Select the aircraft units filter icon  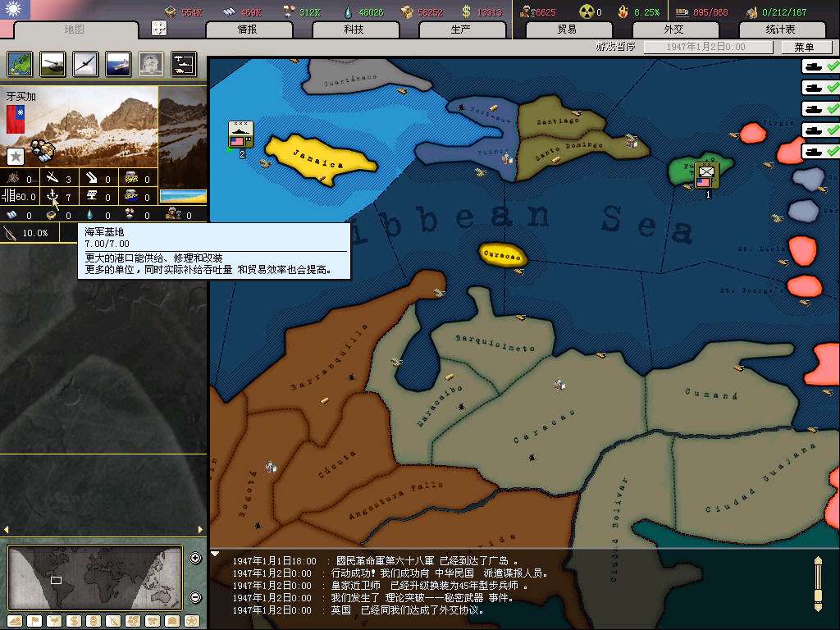[85, 63]
